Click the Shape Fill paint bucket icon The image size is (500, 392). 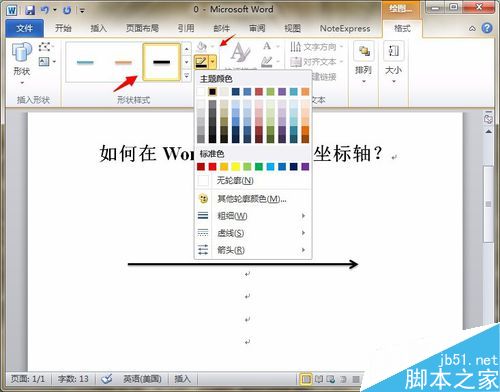[x=202, y=46]
